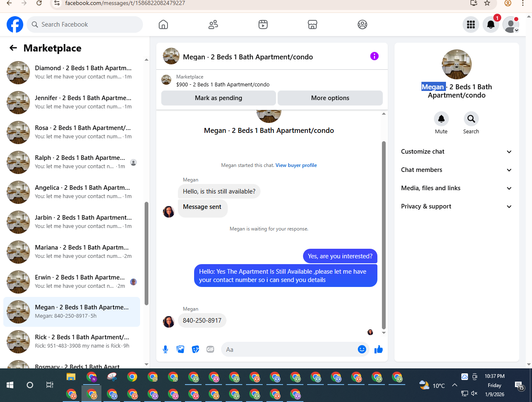Open Windows Task View
532x402 pixels.
click(49, 385)
